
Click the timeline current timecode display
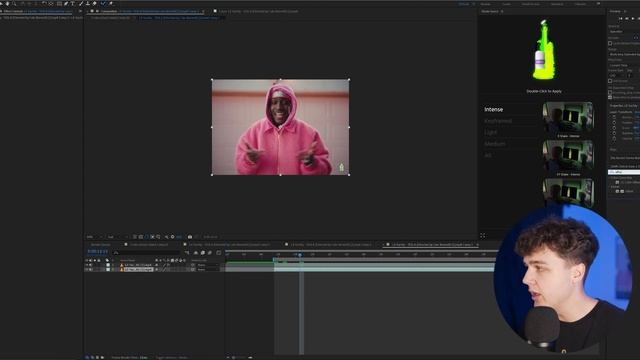(98, 251)
